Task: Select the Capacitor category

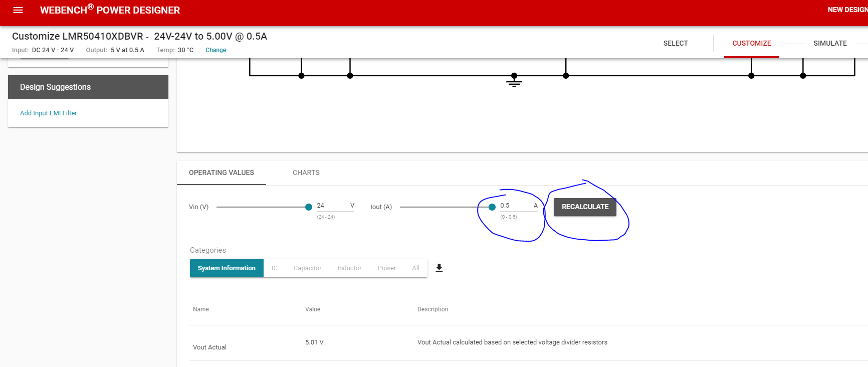Action: (x=308, y=268)
